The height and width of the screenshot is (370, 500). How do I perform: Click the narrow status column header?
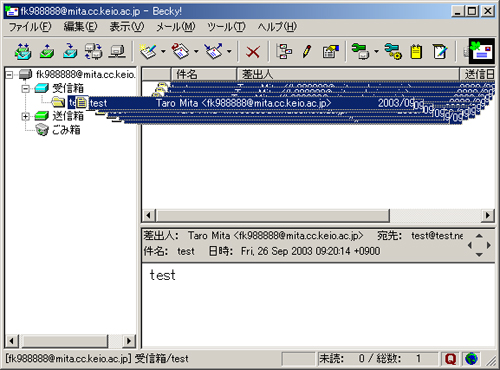(x=156, y=74)
